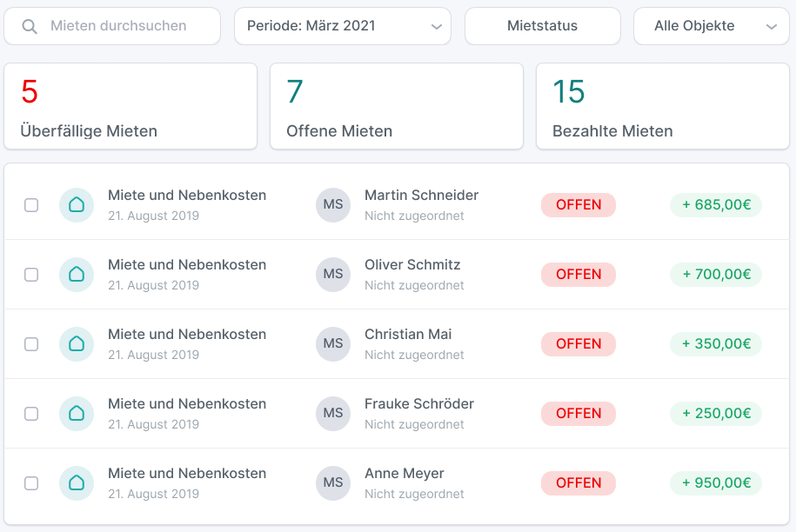This screenshot has height=532, width=796.
Task: Click MS avatar beside Christian Mai
Action: click(x=333, y=344)
